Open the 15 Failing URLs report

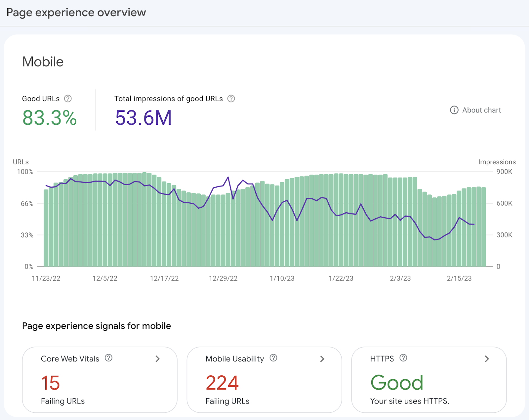pos(50,383)
